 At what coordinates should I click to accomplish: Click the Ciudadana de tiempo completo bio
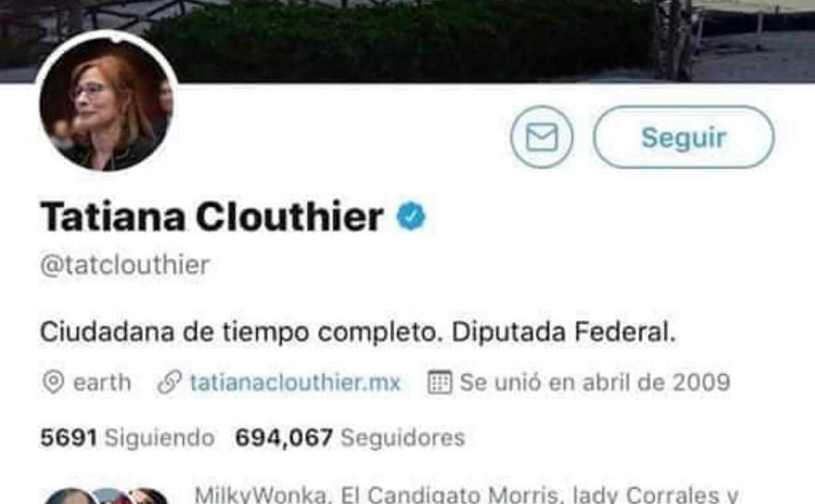(358, 333)
